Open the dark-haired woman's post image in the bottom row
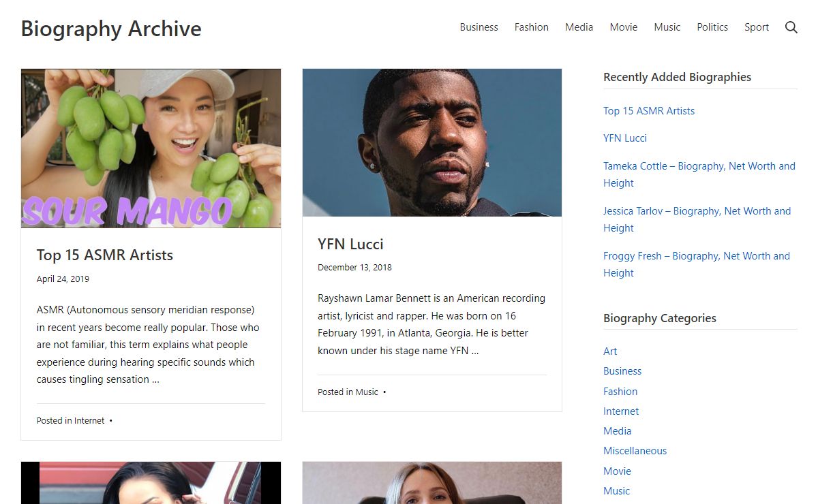Viewport: 818px width, 504px height. tap(151, 483)
